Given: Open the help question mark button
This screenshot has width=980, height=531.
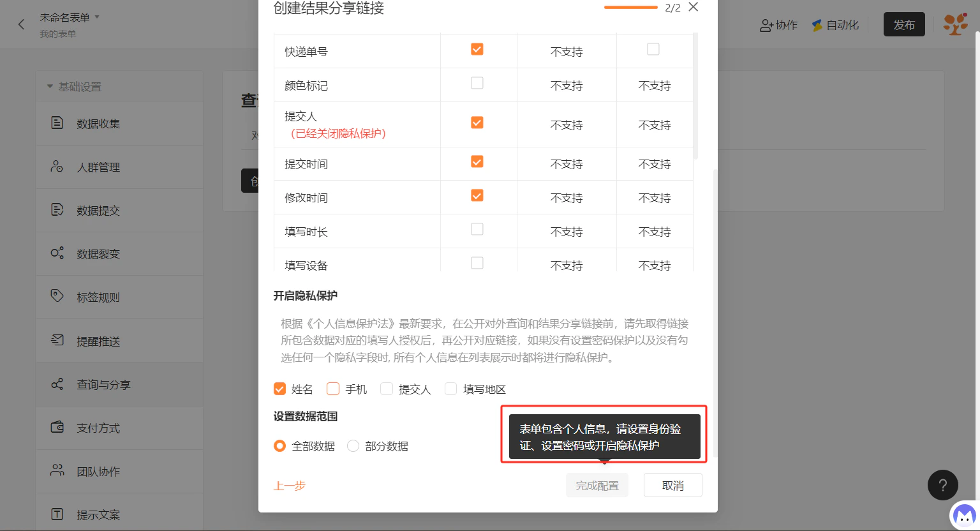Looking at the screenshot, I should click(x=942, y=486).
